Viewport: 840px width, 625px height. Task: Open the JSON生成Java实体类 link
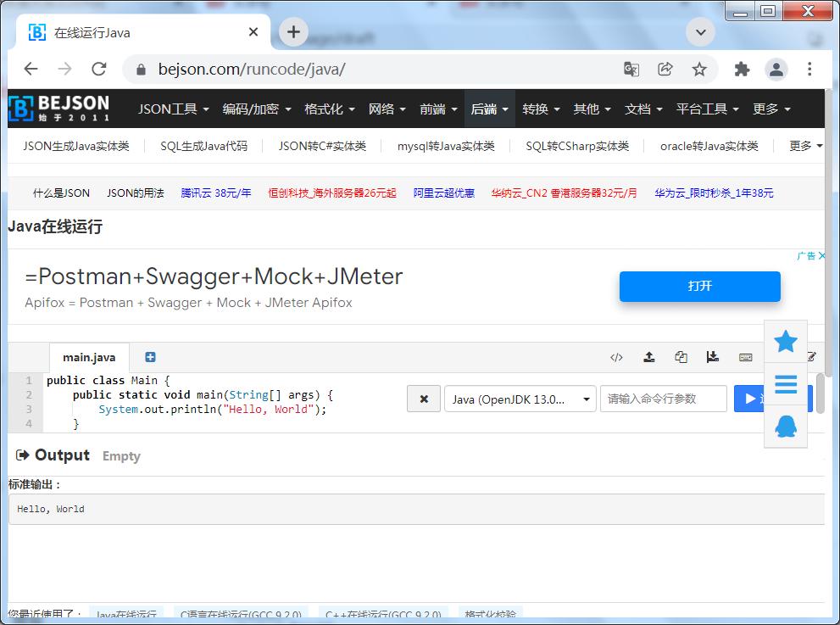[77, 145]
